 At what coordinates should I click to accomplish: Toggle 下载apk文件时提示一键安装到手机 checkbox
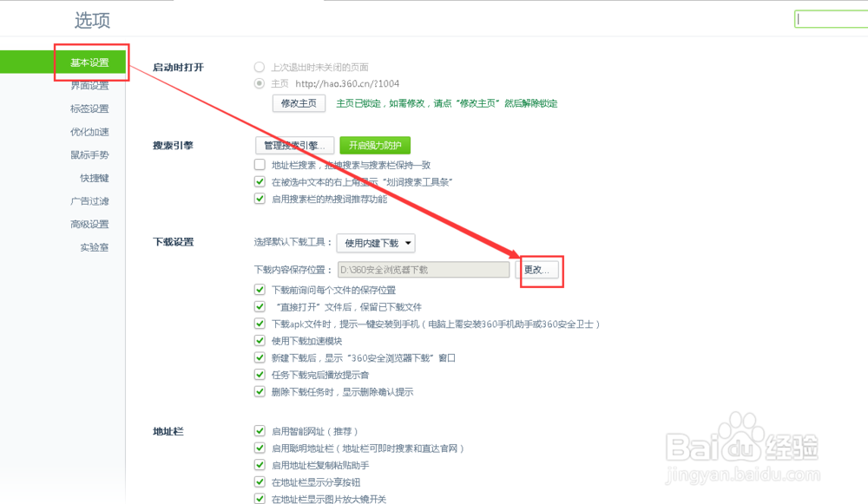(260, 324)
